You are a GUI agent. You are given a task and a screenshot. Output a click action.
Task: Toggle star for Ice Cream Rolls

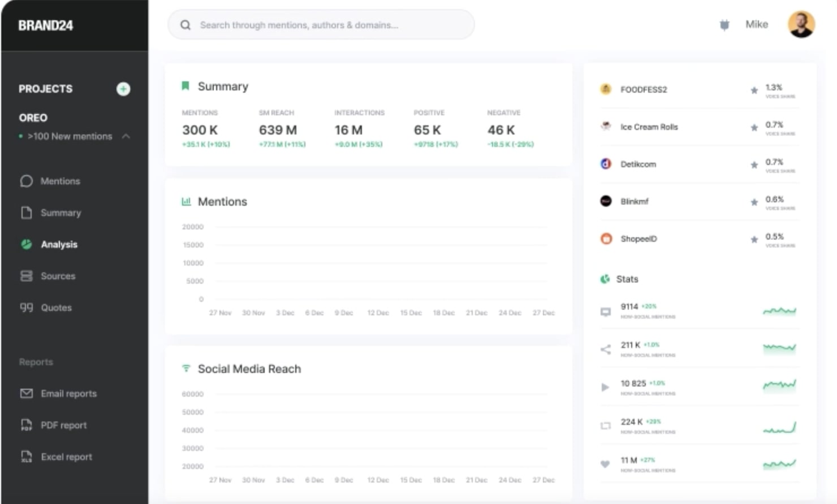click(754, 127)
